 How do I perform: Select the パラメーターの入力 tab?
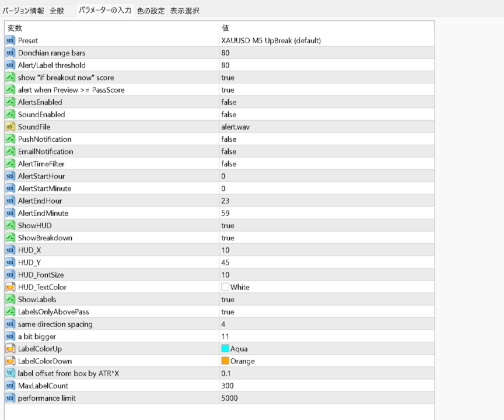105,10
